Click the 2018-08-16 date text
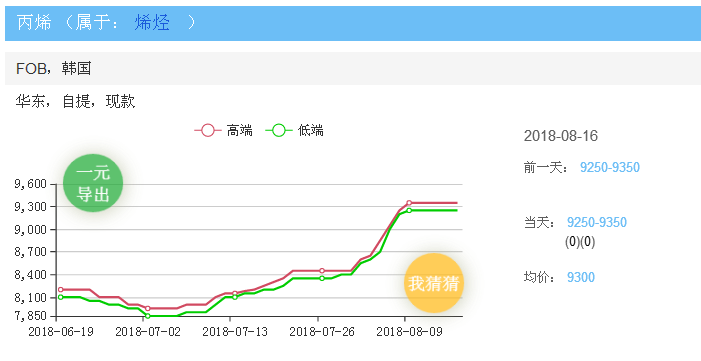The image size is (701, 361). click(561, 136)
